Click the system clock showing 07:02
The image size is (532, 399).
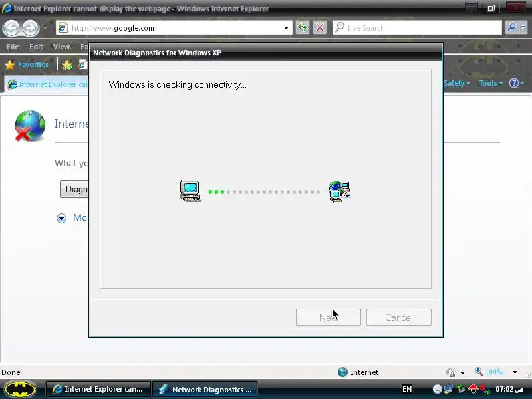tap(509, 389)
